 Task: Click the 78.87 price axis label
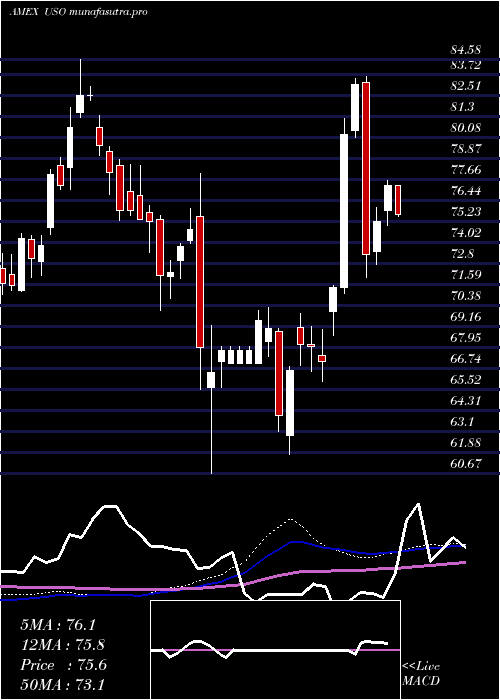(x=466, y=148)
